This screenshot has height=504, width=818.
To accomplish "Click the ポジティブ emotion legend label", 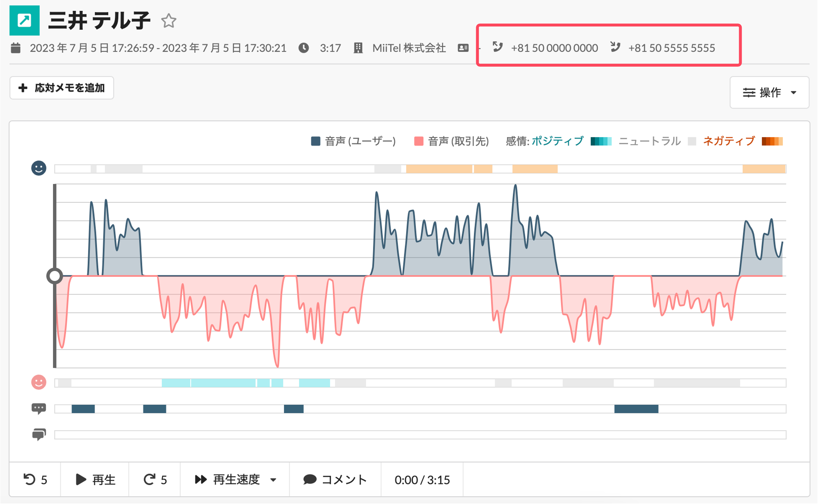I will point(558,141).
